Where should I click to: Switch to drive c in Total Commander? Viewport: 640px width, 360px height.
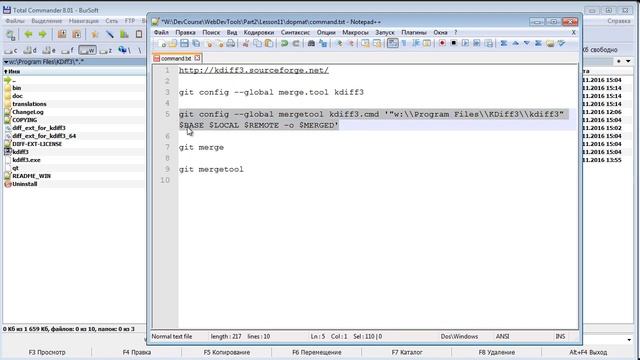[x=11, y=50]
